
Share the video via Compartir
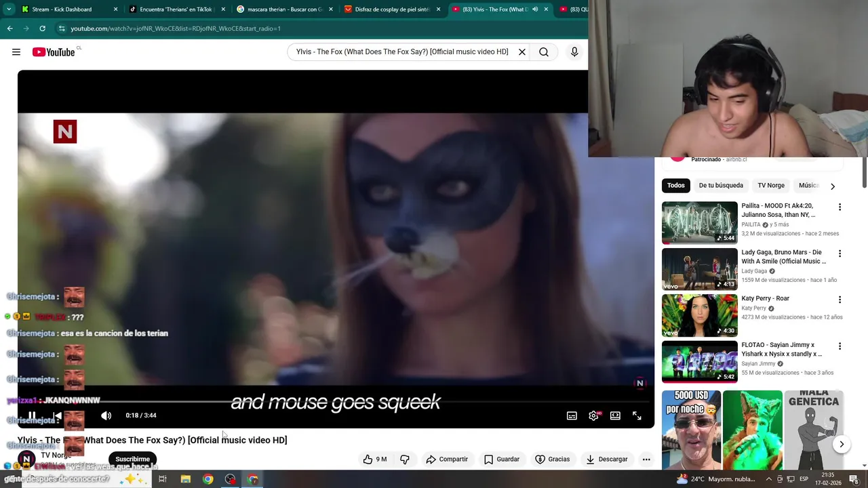[x=447, y=459]
